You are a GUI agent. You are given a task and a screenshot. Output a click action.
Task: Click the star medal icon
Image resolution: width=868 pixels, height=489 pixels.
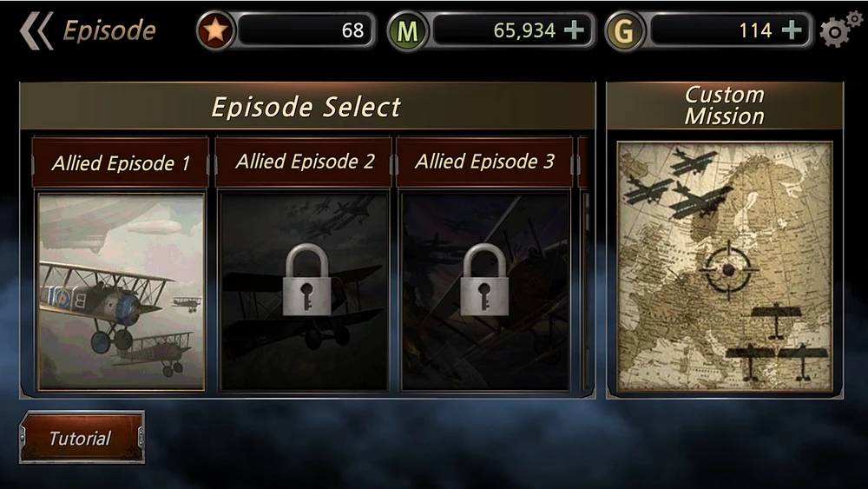coord(215,30)
